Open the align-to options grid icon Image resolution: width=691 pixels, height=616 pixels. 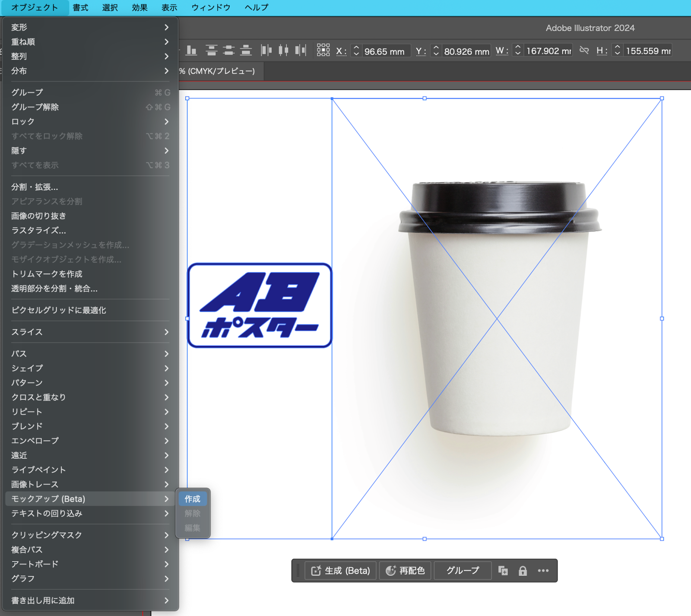point(323,51)
